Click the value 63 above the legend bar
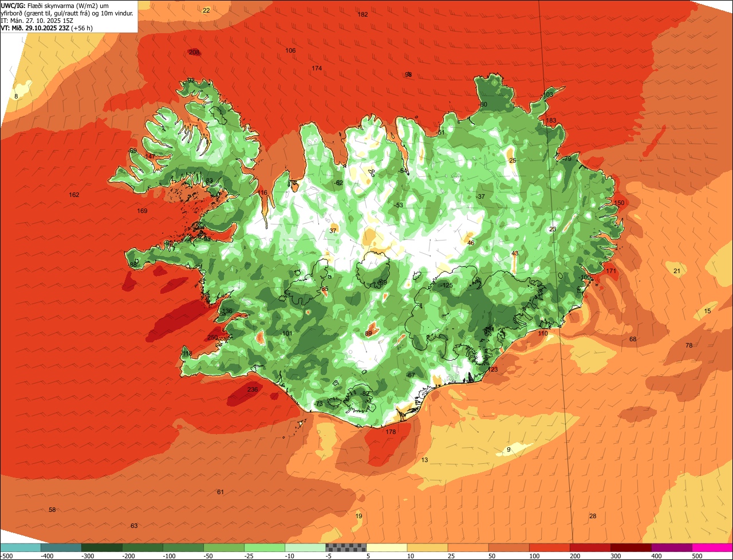Screen dimensions: 733x560 (134, 526)
